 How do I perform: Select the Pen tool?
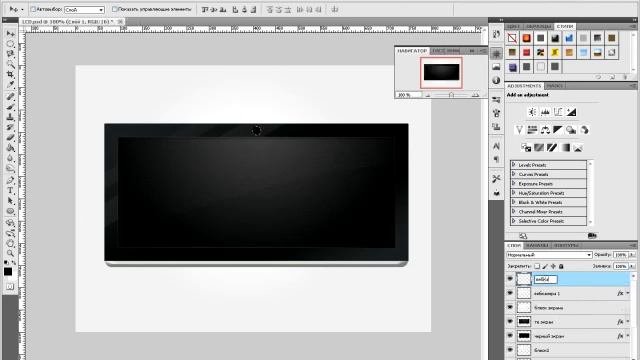coord(11,180)
